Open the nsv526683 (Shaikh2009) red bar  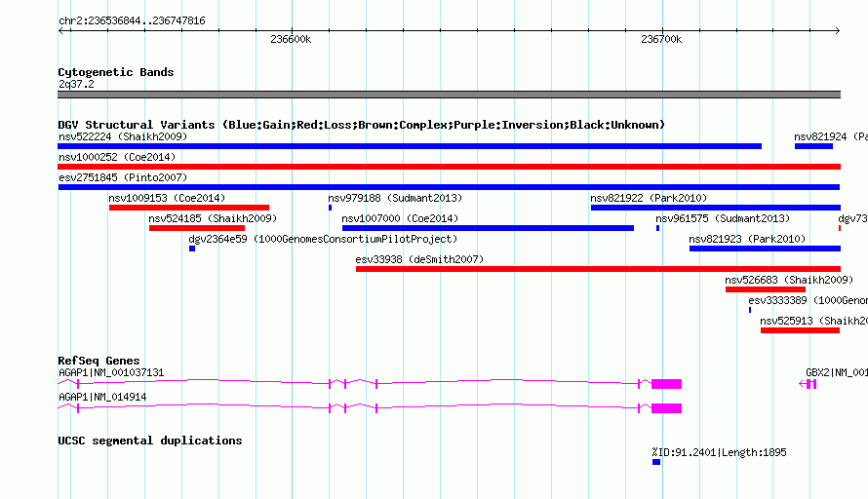[x=765, y=289]
